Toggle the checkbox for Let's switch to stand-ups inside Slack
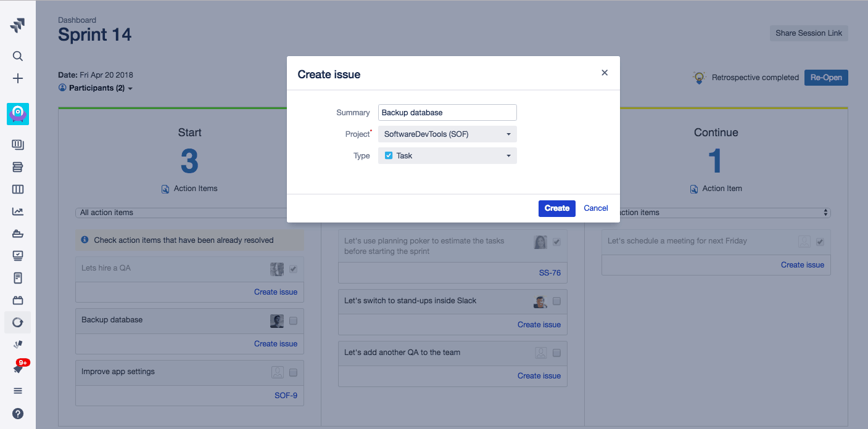 pos(556,301)
